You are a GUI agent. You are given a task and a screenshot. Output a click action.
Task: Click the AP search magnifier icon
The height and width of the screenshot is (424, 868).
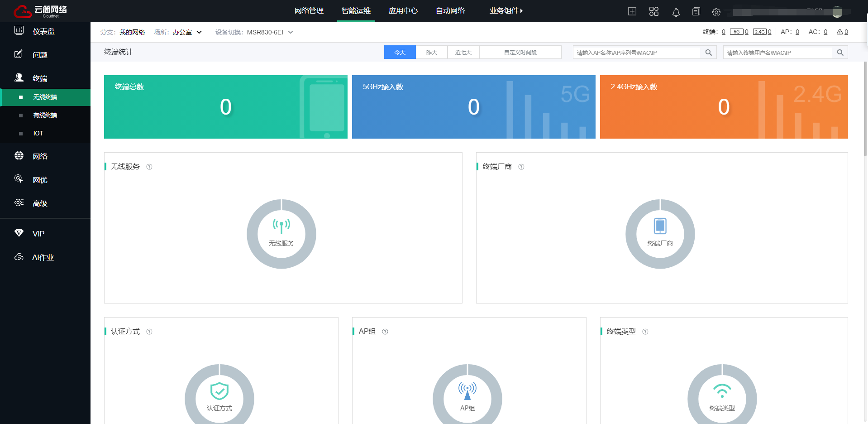click(708, 53)
